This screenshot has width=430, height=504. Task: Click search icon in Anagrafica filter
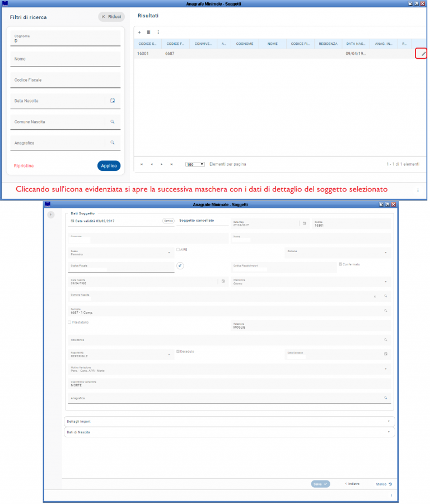pos(113,143)
